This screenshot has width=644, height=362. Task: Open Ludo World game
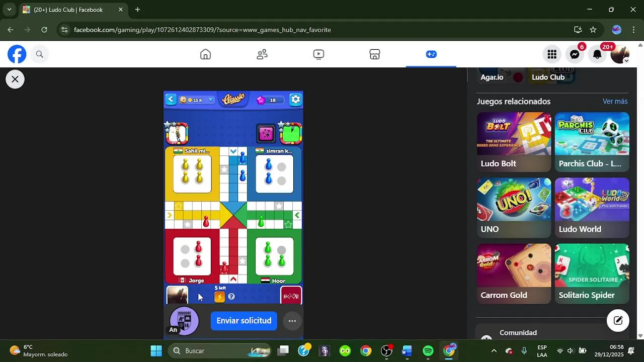click(592, 208)
